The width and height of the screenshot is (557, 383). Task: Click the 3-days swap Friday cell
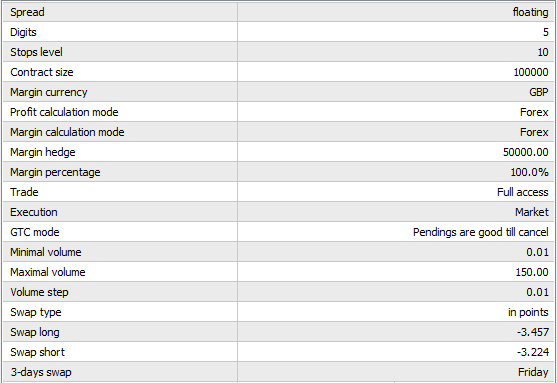tap(396, 372)
